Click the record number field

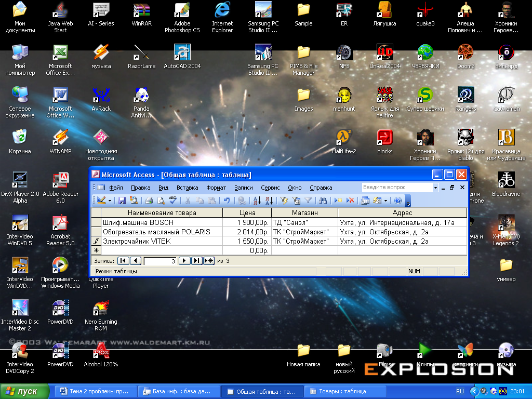coord(160,261)
